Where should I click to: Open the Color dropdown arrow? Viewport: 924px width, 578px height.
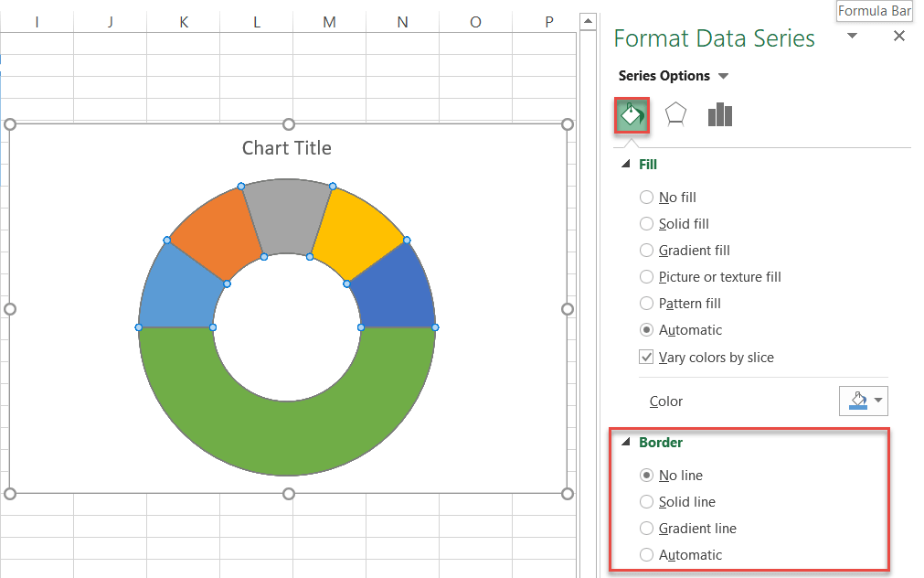coord(878,401)
